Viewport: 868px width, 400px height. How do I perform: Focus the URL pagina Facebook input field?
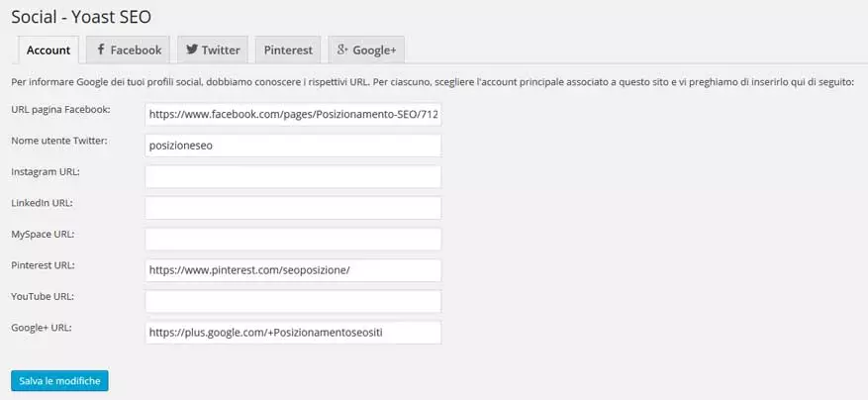point(293,115)
